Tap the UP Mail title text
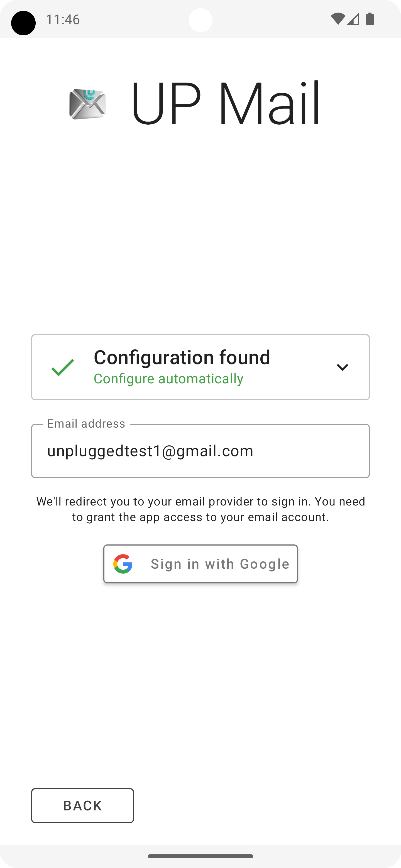 pos(225,103)
